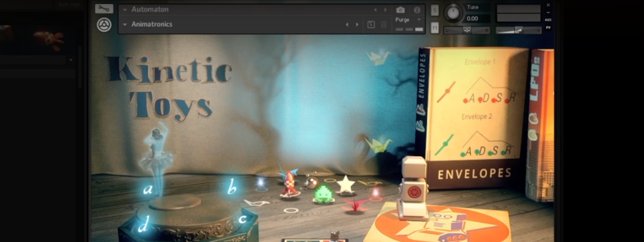Image resolution: width=644 pixels, height=242 pixels.
Task: Click Envelope 1 red Release point R
Action: point(507,101)
